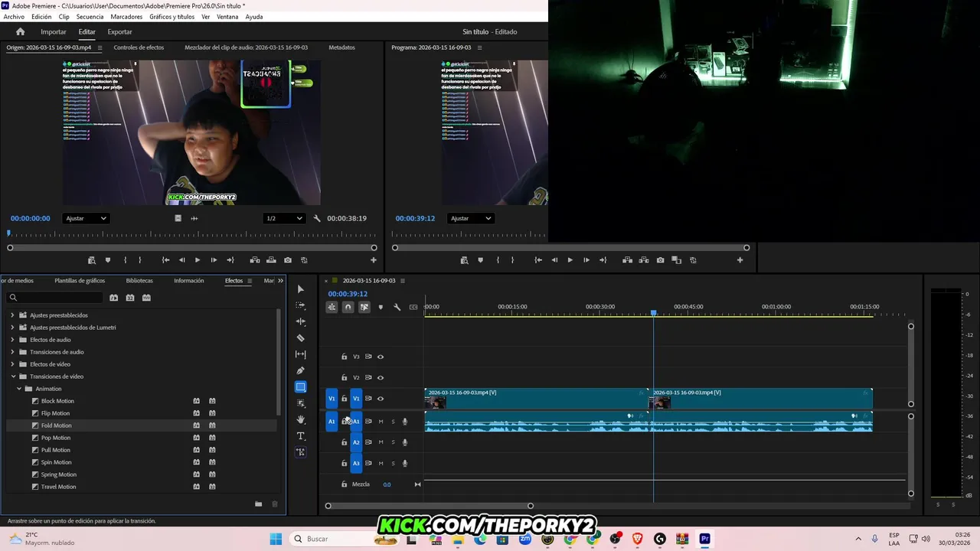Toggle lock on V3 track
This screenshot has height=551, width=980.
tap(344, 357)
